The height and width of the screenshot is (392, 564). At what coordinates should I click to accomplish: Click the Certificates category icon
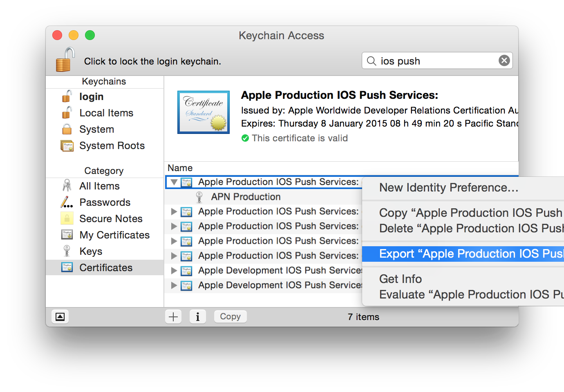[67, 267]
